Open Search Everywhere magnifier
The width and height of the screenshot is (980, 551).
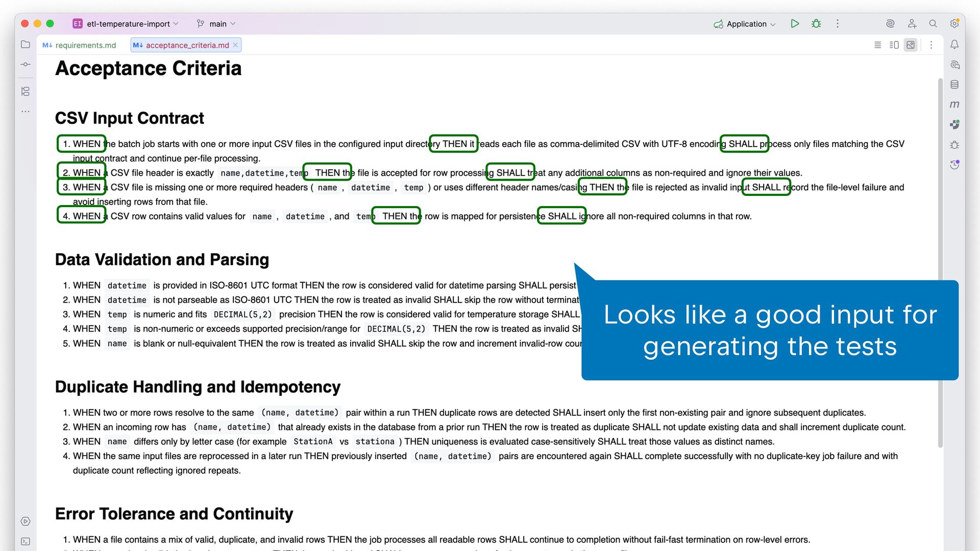pos(933,23)
